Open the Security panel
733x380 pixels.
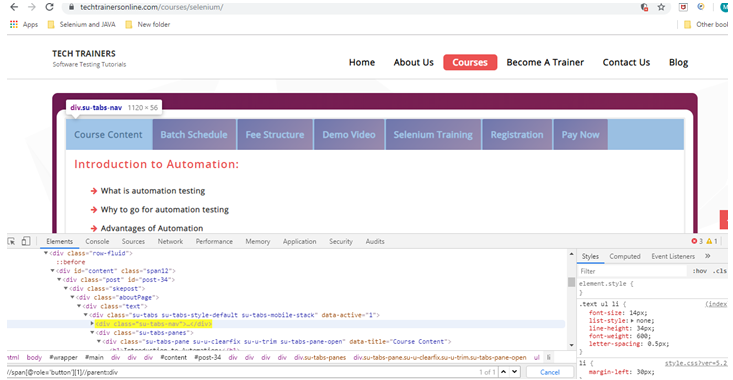[341, 241]
